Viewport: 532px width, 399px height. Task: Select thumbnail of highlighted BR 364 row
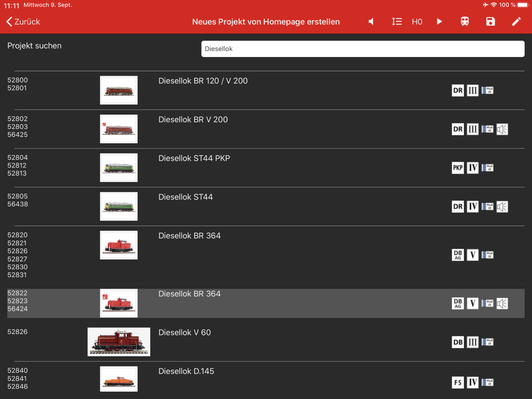pyautogui.click(x=119, y=303)
